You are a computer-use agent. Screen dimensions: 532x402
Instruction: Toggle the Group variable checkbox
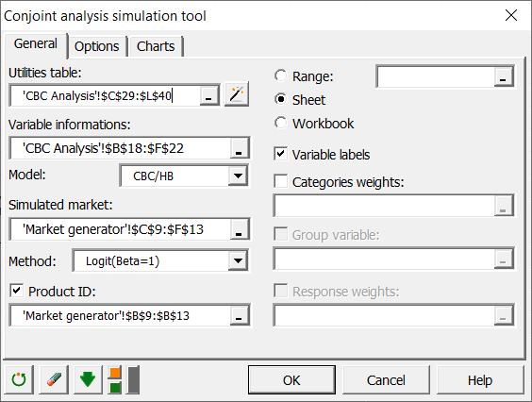click(280, 234)
